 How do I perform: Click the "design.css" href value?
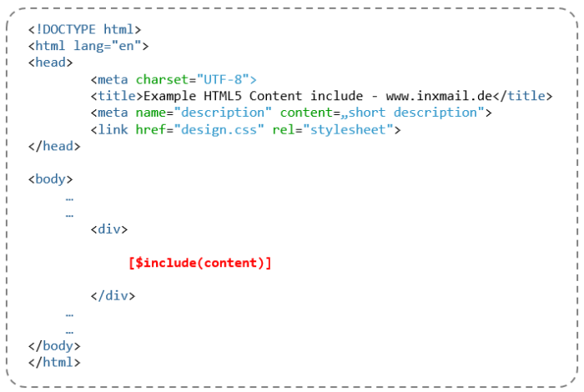click(219, 129)
